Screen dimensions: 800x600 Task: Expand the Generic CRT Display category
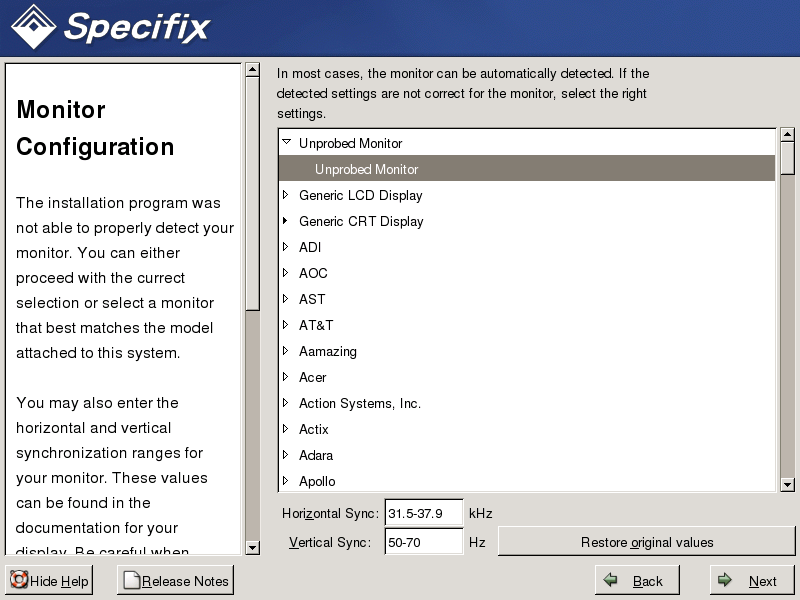click(286, 221)
